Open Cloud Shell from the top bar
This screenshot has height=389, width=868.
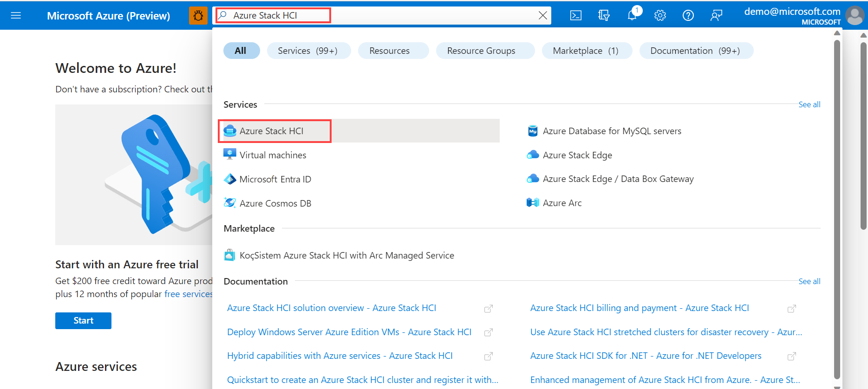[576, 15]
